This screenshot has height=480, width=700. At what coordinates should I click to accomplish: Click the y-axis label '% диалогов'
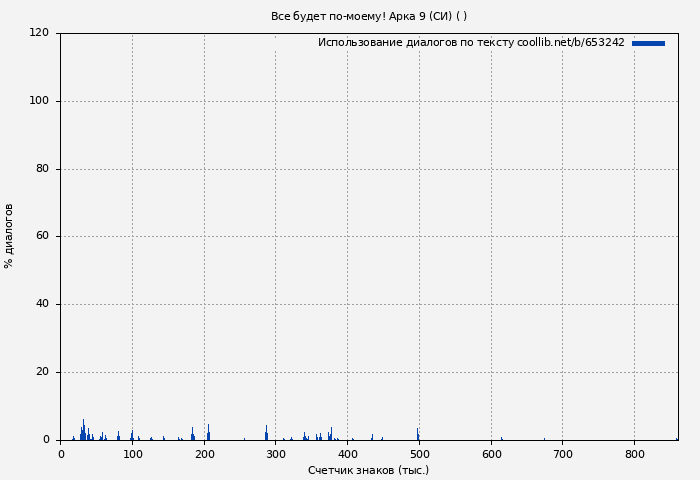[9, 236]
